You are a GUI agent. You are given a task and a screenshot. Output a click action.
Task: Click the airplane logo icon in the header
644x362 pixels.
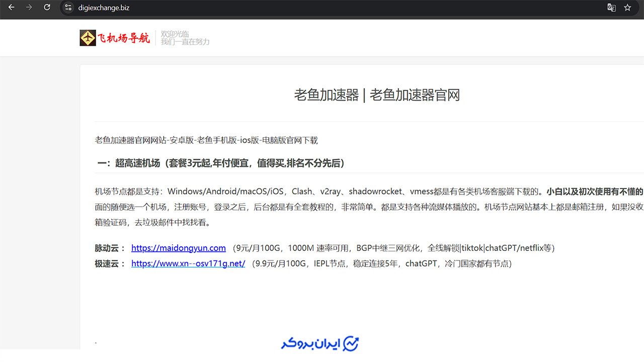88,38
